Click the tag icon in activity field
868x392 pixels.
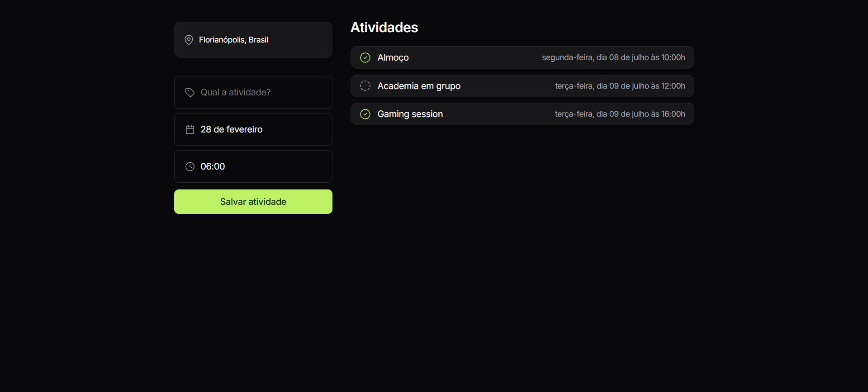(190, 92)
